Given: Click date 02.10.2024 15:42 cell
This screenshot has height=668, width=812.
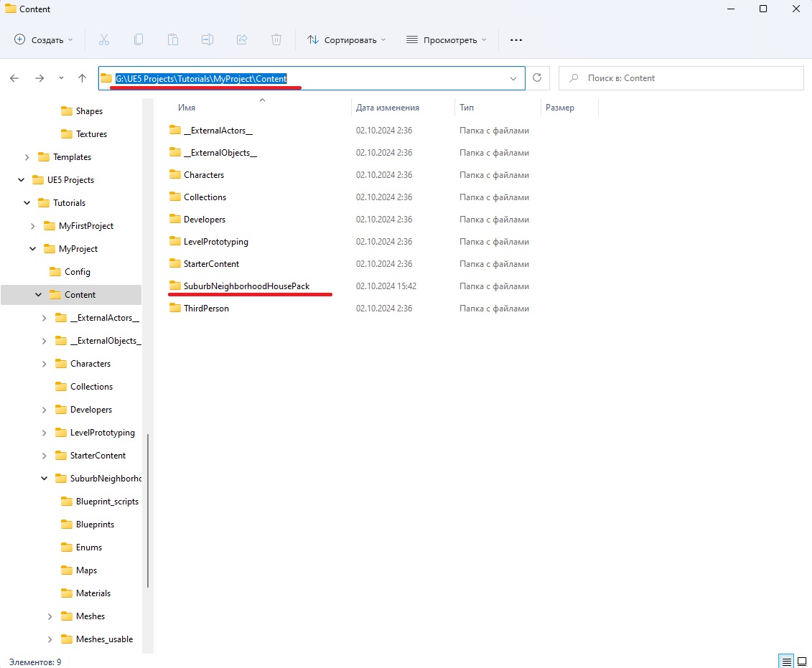Looking at the screenshot, I should tap(386, 286).
